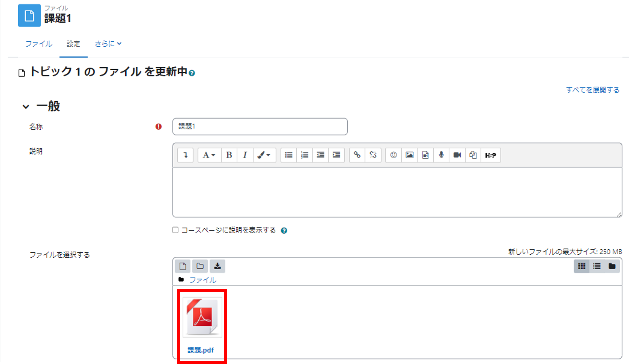Switch to the ファイル tab
This screenshot has width=629, height=364.
click(39, 44)
